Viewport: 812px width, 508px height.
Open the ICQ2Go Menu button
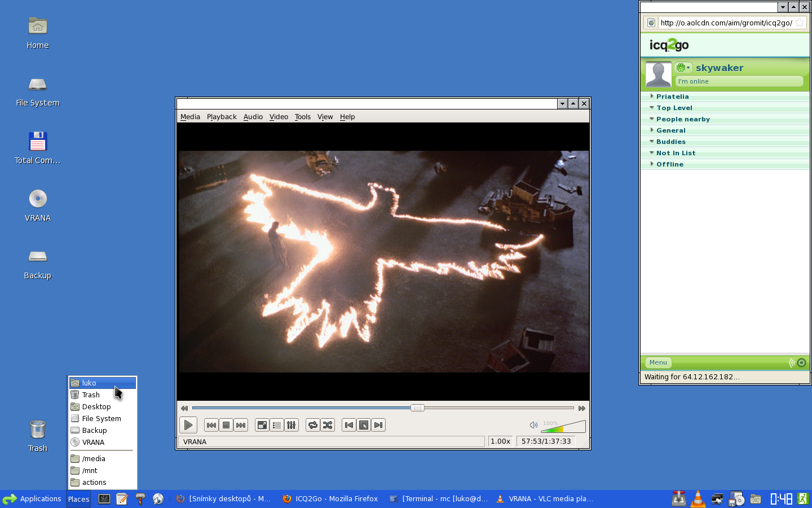click(658, 363)
